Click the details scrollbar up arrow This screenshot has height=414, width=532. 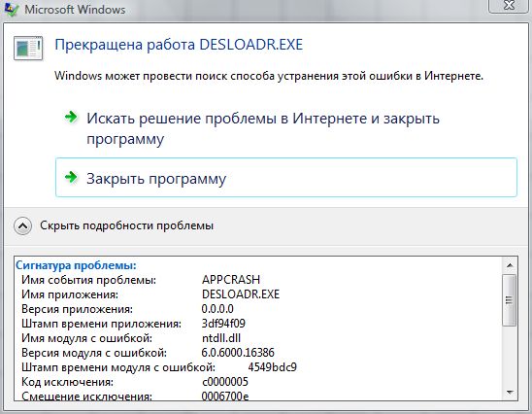click(x=510, y=265)
